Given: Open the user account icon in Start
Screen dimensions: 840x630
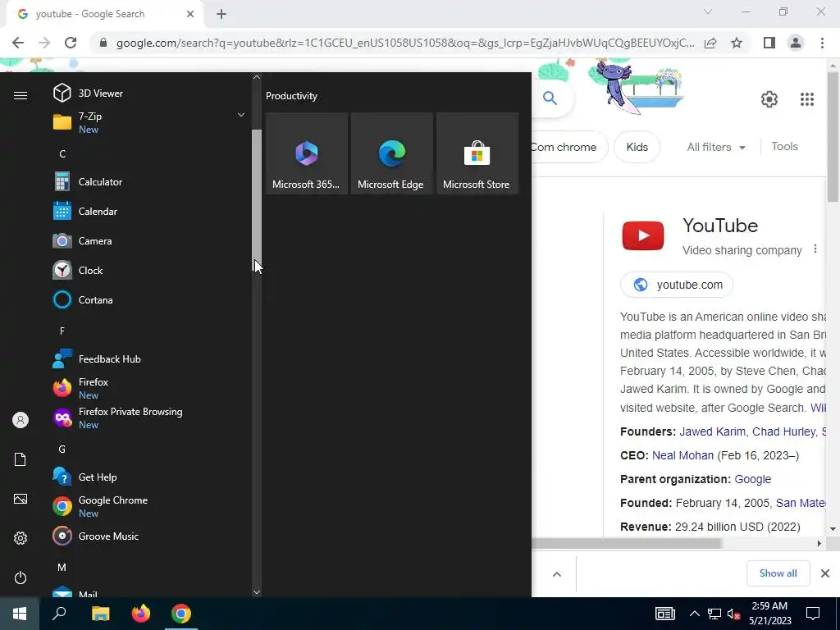Looking at the screenshot, I should (x=21, y=420).
